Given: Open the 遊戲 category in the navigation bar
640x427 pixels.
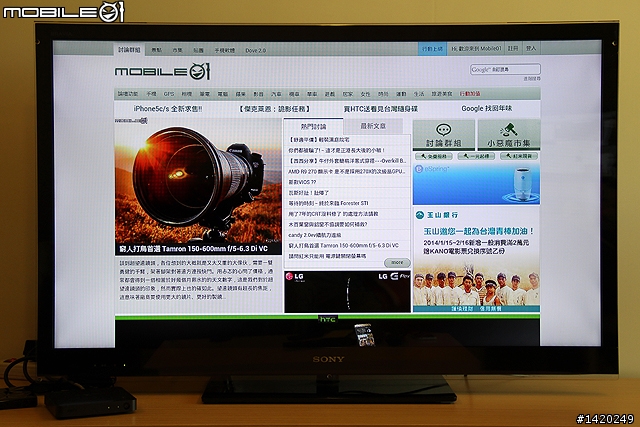Looking at the screenshot, I should point(330,94).
